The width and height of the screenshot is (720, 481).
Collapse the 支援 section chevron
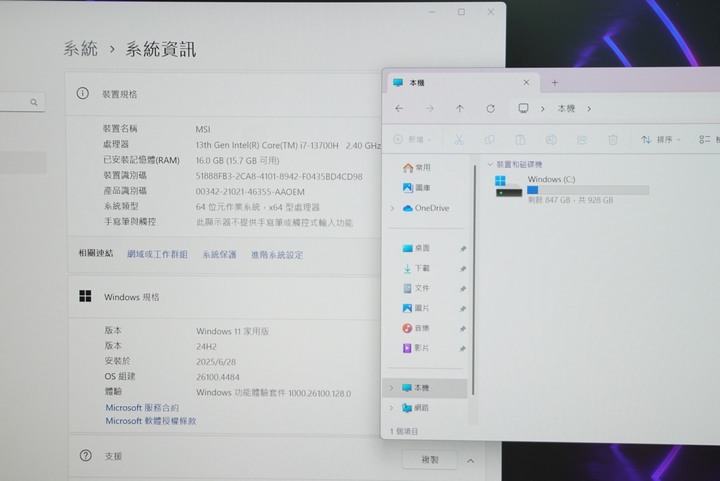pos(471,460)
